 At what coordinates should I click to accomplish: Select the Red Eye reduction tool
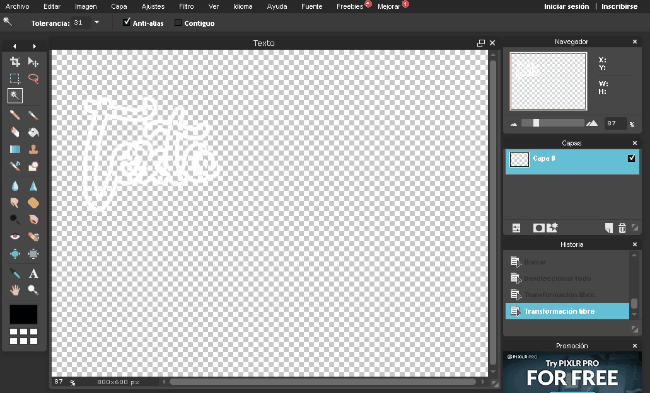pos(15,237)
